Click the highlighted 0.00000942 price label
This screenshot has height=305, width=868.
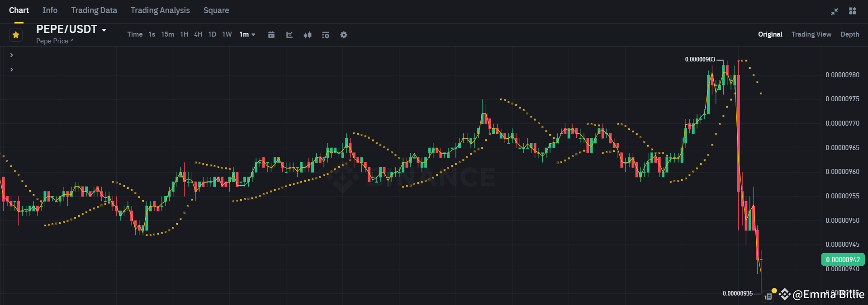(x=842, y=259)
